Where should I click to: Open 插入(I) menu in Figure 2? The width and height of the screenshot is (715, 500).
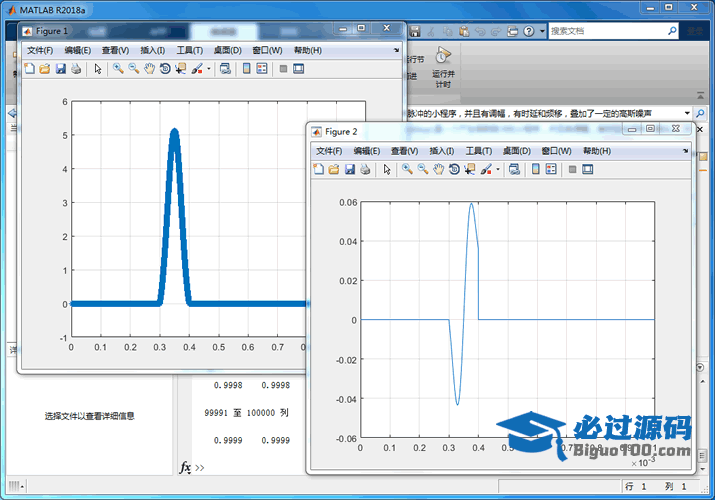[x=441, y=151]
